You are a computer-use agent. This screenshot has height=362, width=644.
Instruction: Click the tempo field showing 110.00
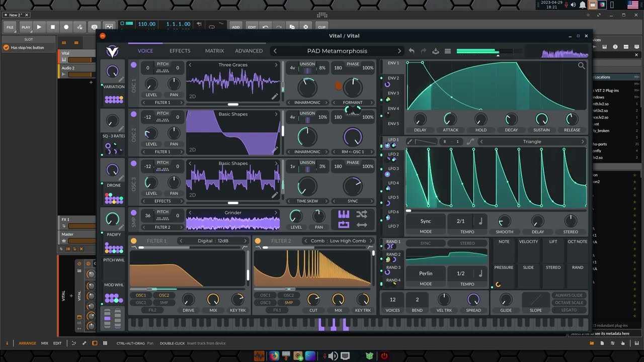pyautogui.click(x=147, y=24)
